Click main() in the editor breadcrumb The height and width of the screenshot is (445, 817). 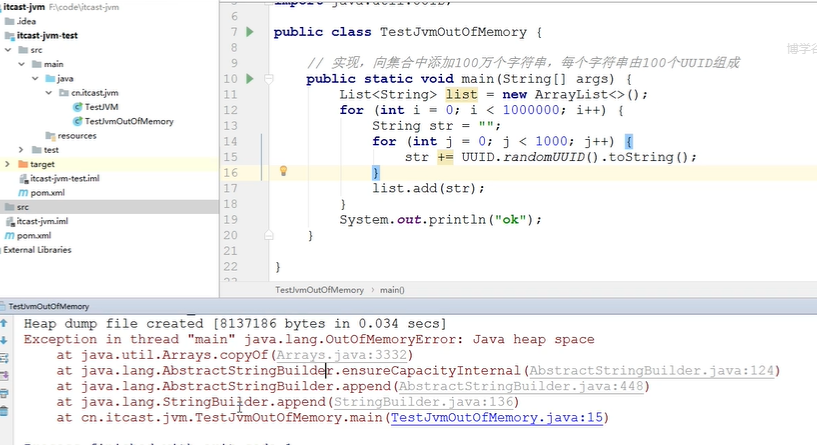coord(392,290)
